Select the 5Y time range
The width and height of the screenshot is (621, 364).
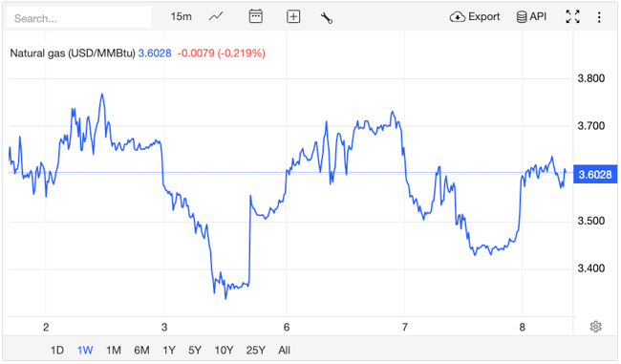click(x=195, y=350)
